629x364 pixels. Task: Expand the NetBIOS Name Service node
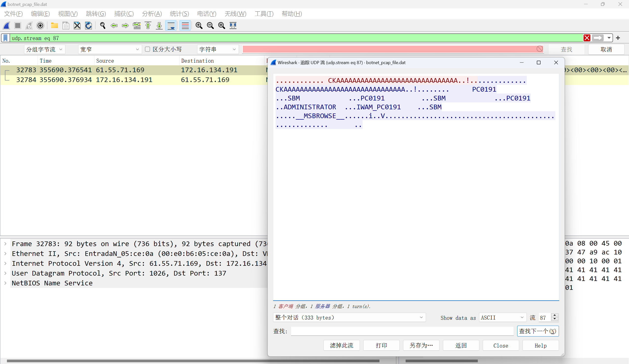pyautogui.click(x=5, y=283)
